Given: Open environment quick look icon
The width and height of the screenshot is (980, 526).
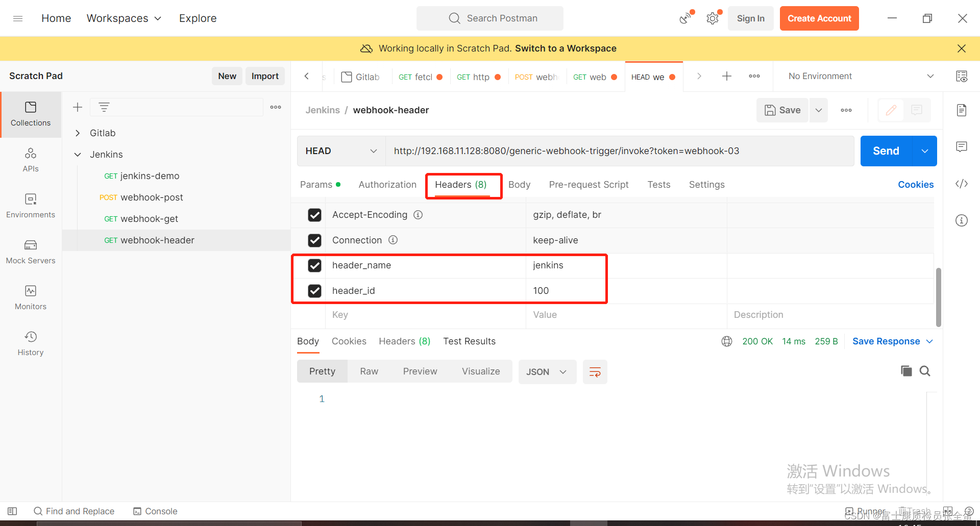Looking at the screenshot, I should 962,76.
